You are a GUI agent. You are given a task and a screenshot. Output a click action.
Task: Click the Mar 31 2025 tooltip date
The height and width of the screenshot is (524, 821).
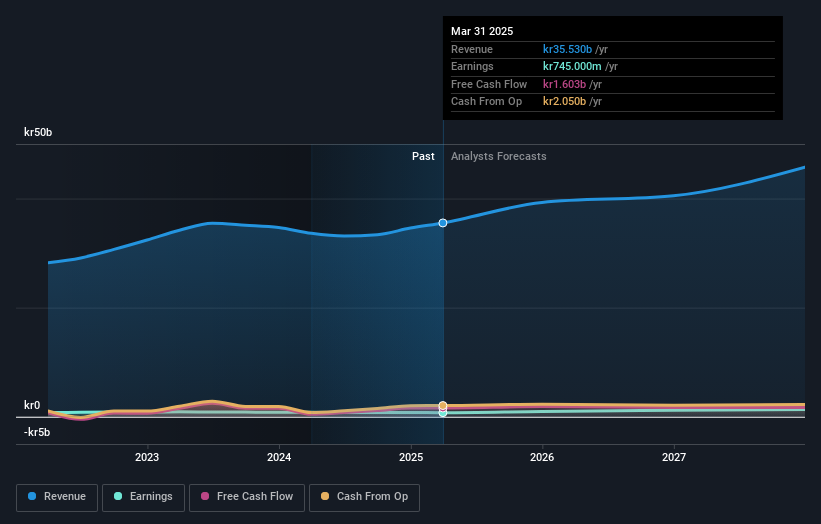coord(482,31)
